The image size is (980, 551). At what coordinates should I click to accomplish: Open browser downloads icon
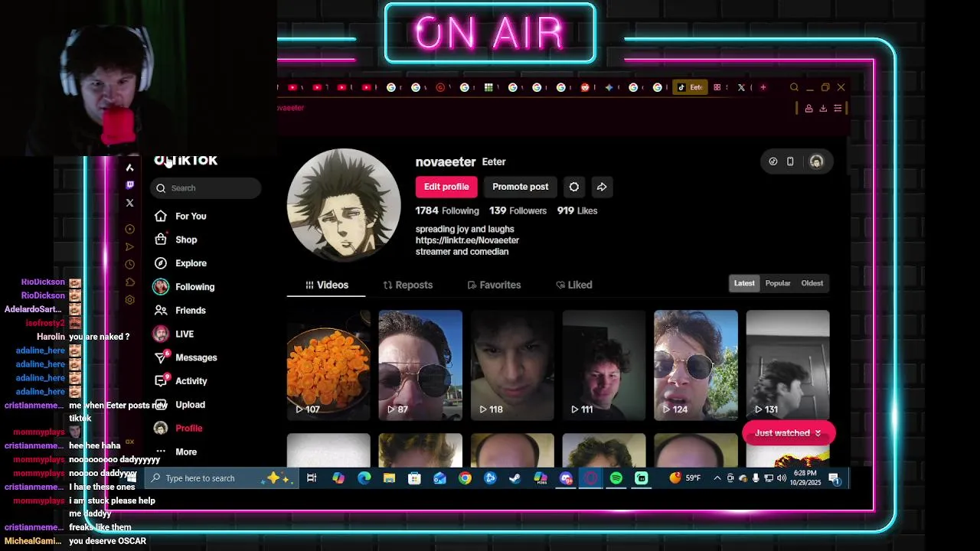click(x=823, y=109)
